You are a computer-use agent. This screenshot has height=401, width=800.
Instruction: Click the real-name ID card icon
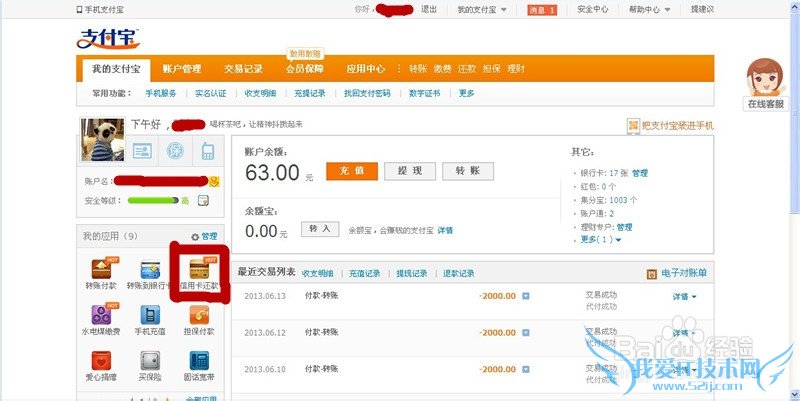(142, 151)
